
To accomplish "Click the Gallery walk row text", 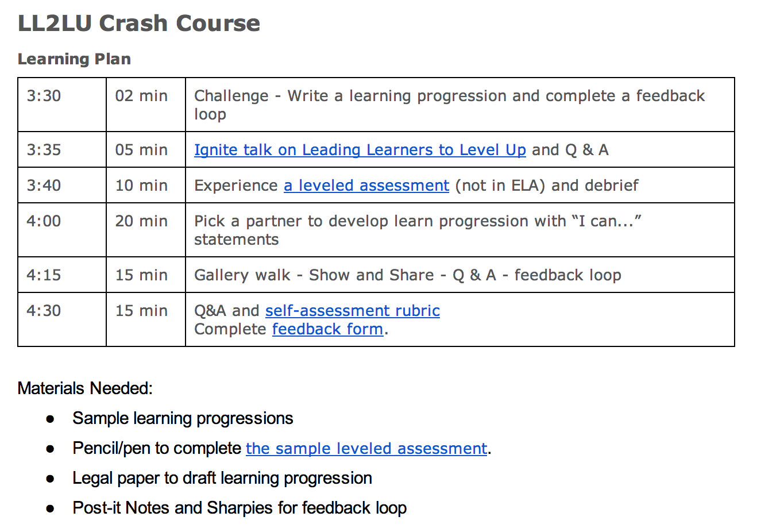I will pos(407,275).
